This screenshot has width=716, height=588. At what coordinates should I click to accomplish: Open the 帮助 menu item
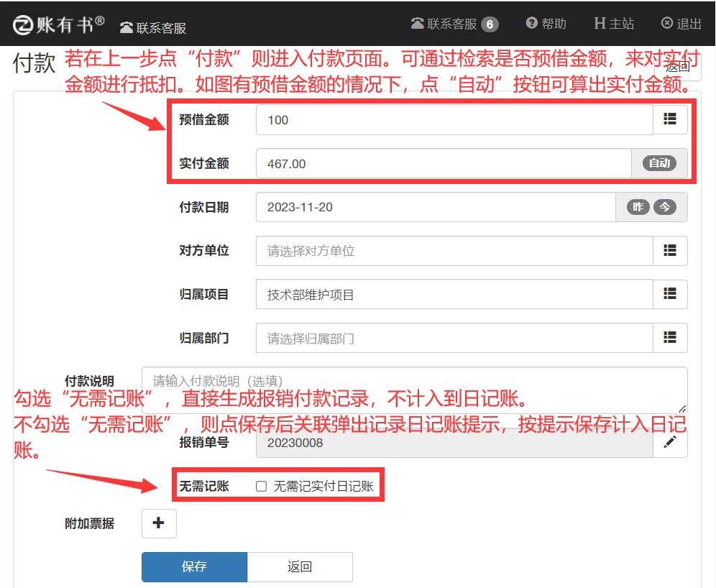click(x=546, y=24)
